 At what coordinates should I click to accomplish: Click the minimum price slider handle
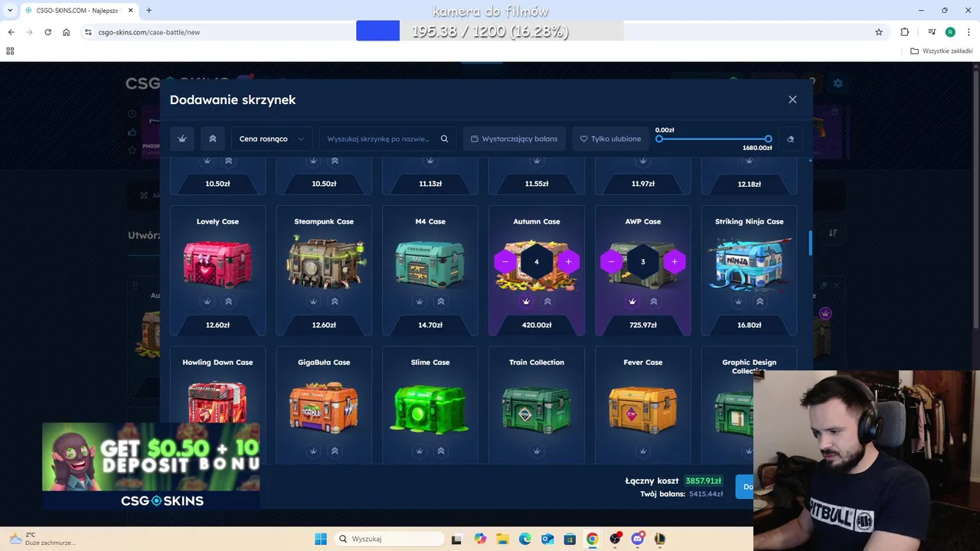659,139
